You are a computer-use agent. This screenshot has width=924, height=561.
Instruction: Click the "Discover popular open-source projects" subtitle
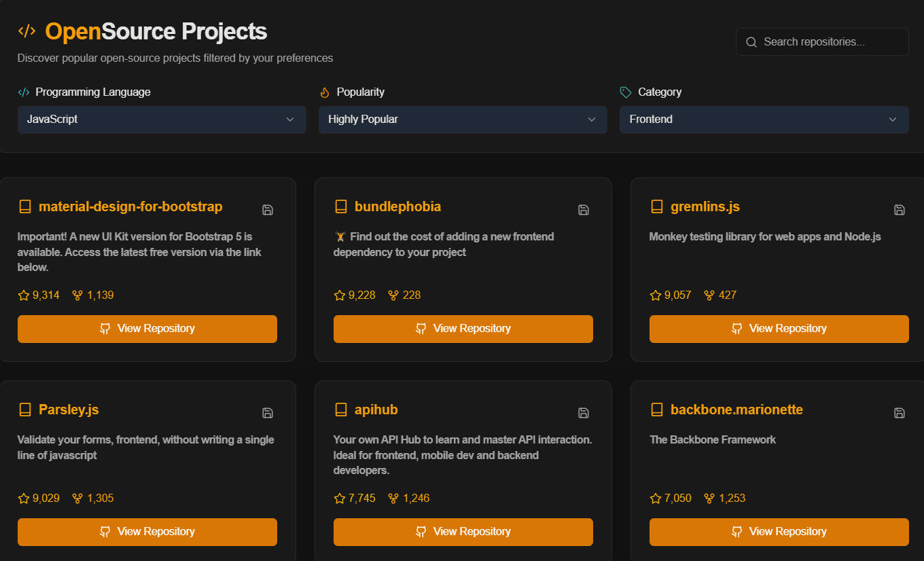tap(175, 58)
